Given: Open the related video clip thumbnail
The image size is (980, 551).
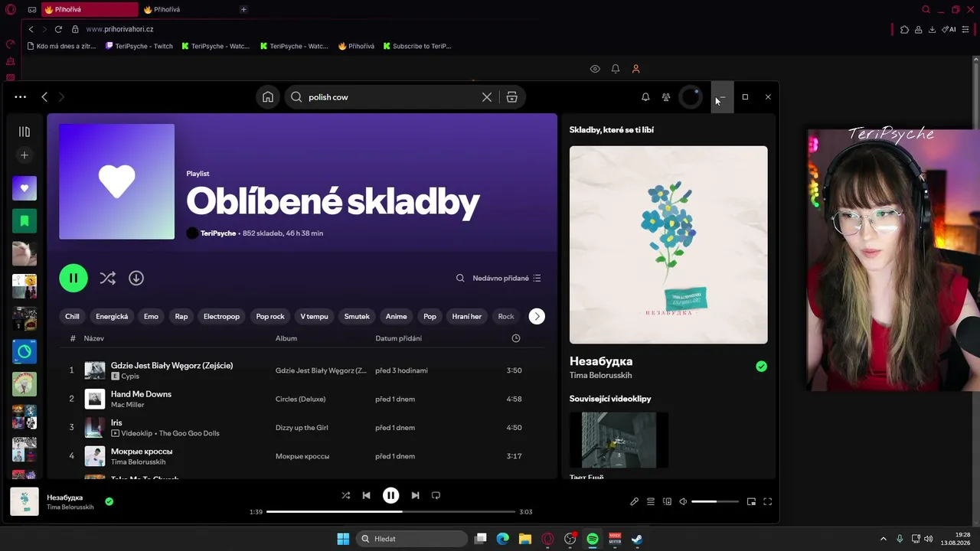Looking at the screenshot, I should (x=619, y=440).
